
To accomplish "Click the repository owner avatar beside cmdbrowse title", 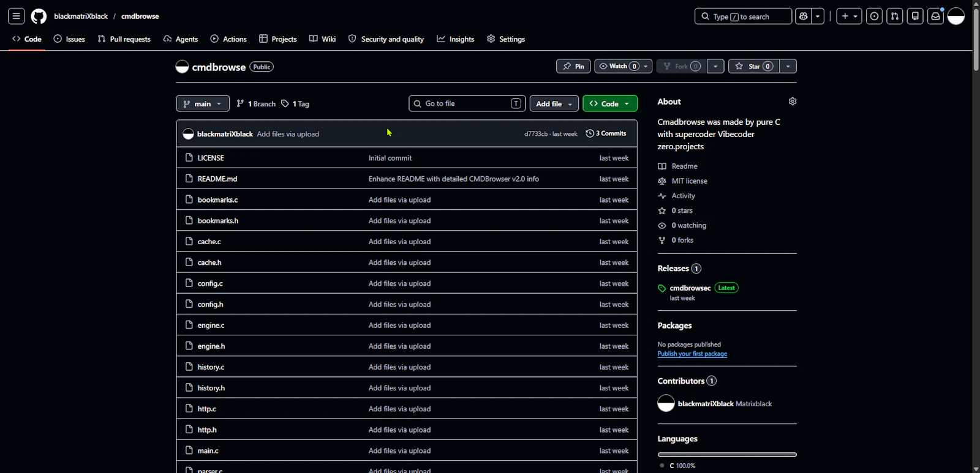I will [182, 67].
